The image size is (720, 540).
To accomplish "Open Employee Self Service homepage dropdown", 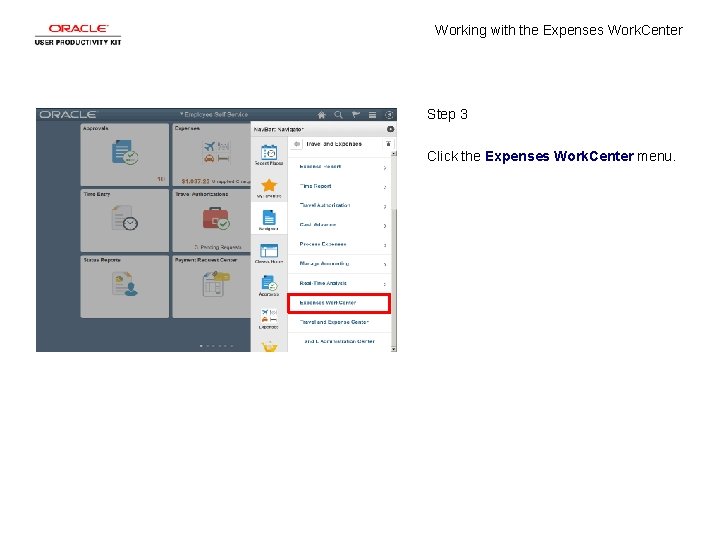I will [x=214, y=114].
